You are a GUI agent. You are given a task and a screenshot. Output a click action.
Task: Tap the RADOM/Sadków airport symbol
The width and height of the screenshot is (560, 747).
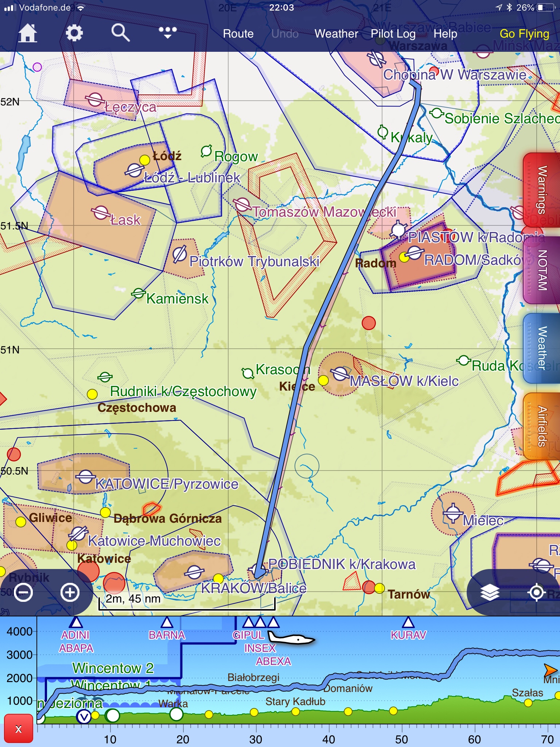pos(415,253)
